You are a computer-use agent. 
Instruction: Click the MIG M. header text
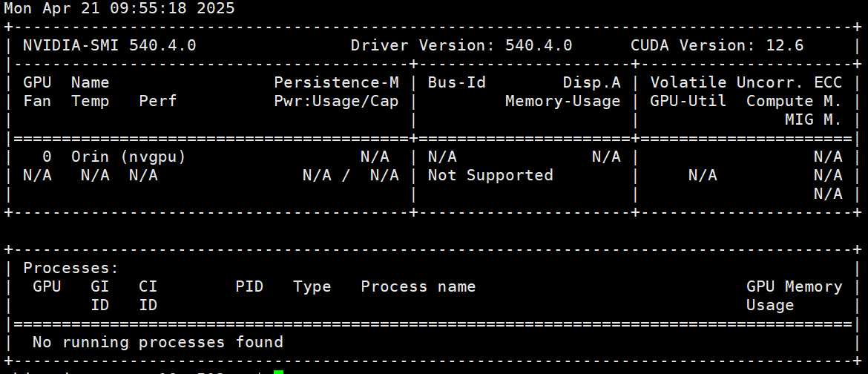(812, 119)
